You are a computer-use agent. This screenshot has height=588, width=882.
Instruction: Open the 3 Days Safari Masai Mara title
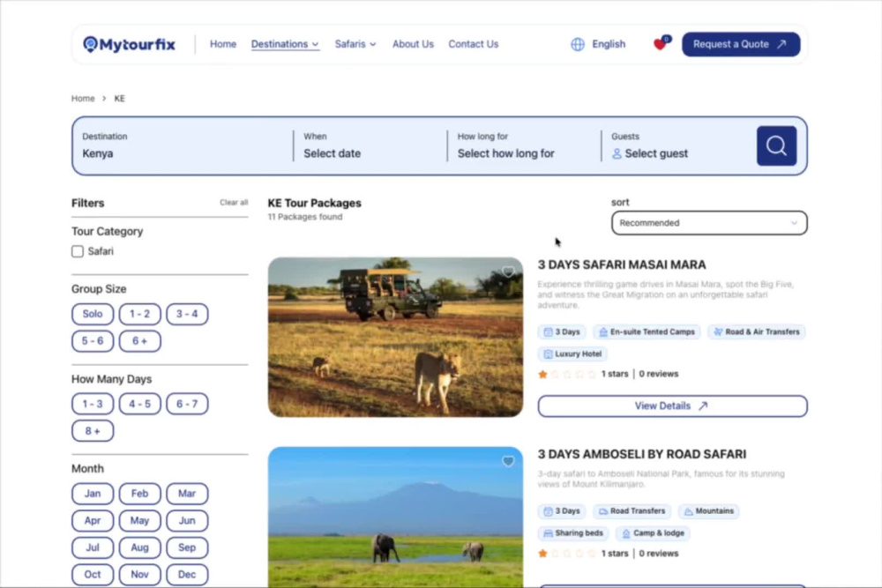click(622, 264)
